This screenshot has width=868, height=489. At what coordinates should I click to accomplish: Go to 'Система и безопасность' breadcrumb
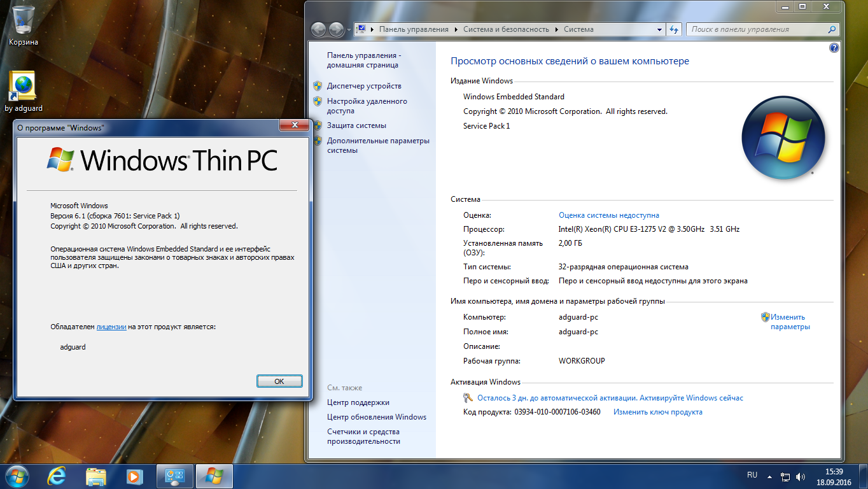506,29
